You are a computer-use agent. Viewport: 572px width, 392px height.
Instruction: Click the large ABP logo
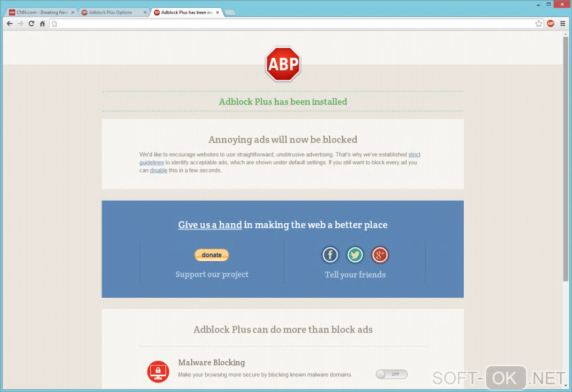[x=283, y=64]
